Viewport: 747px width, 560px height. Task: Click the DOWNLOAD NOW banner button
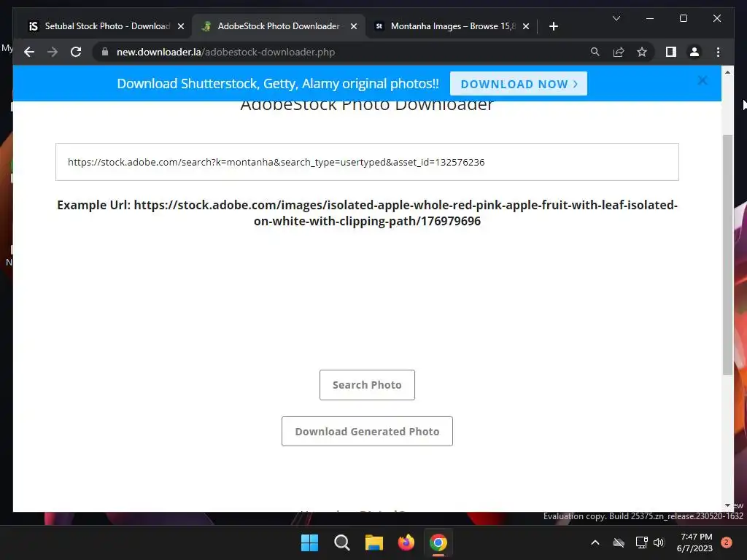pos(519,84)
